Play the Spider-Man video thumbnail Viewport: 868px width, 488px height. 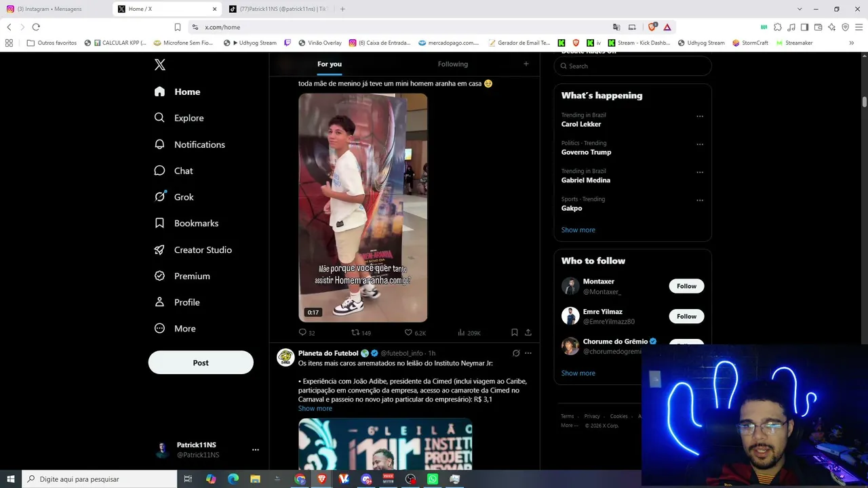click(x=363, y=207)
